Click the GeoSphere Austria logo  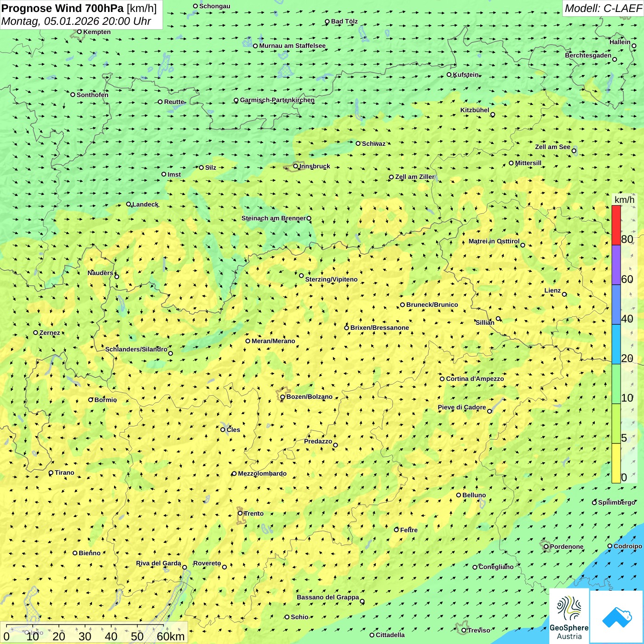pyautogui.click(x=569, y=616)
